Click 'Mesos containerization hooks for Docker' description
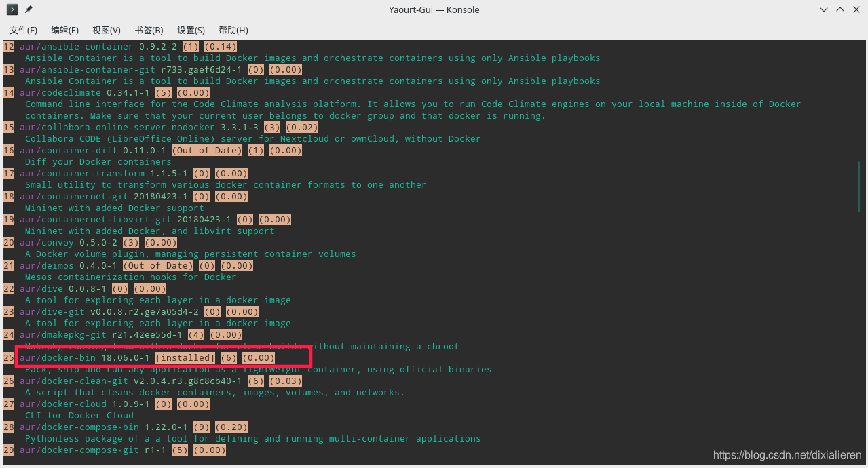 (131, 277)
